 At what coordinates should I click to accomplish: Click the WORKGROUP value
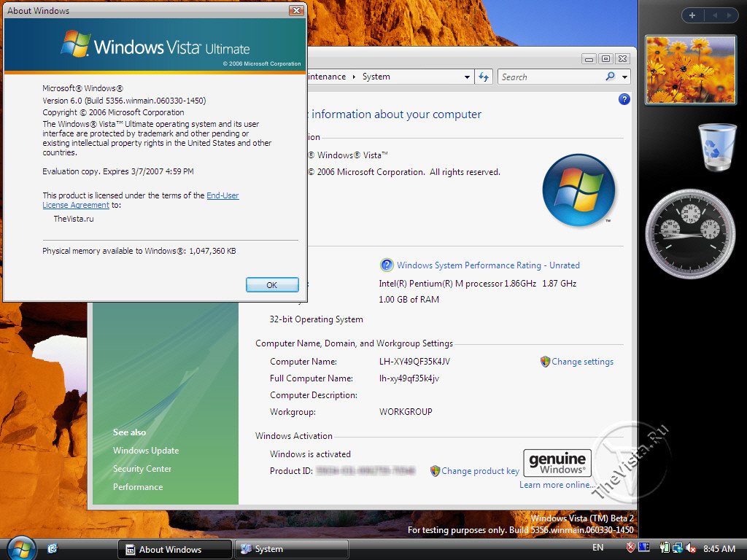click(406, 411)
